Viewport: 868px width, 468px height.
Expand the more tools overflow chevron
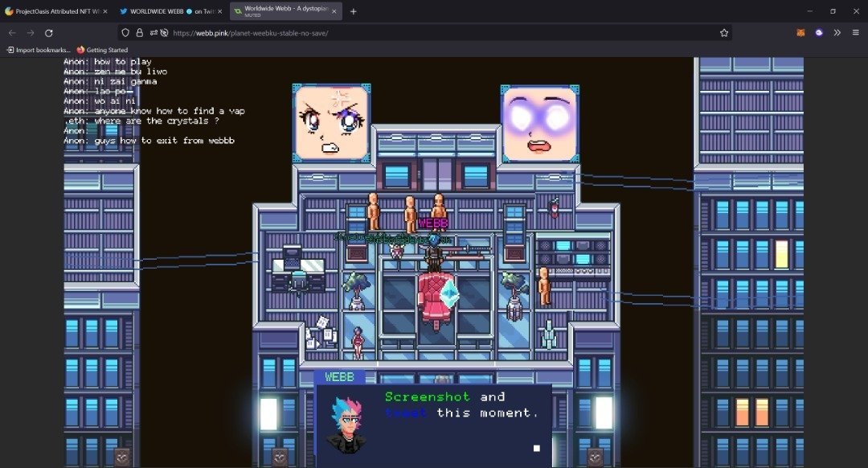point(837,33)
